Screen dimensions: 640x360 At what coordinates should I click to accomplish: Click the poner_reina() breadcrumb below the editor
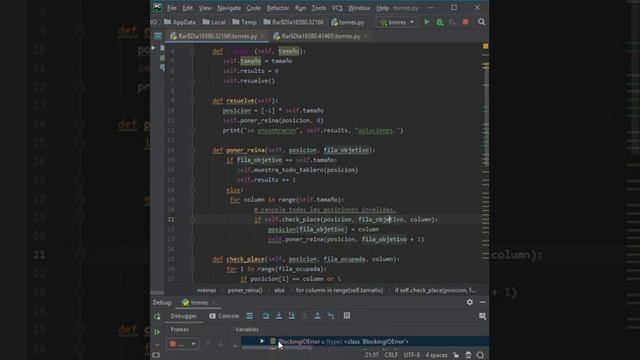tap(245, 290)
